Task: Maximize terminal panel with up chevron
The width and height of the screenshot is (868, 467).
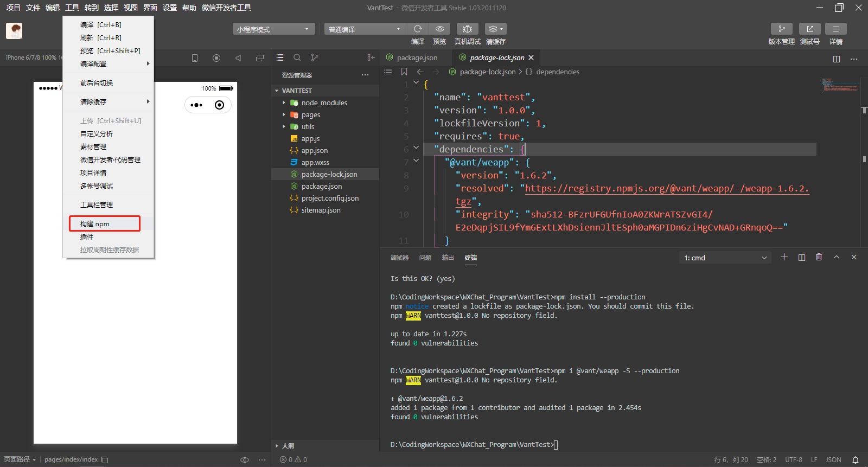Action: coord(837,257)
